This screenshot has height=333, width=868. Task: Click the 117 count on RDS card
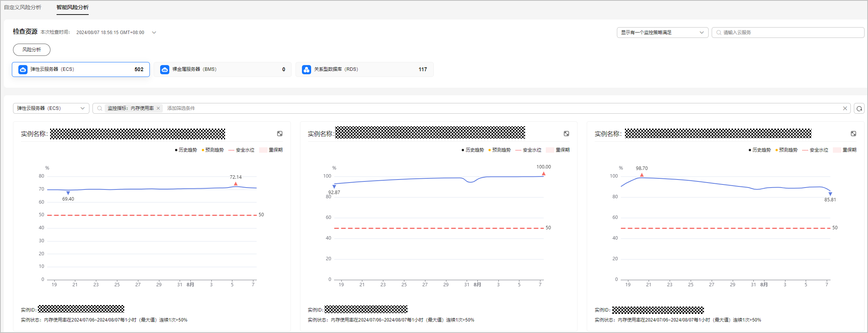[423, 69]
